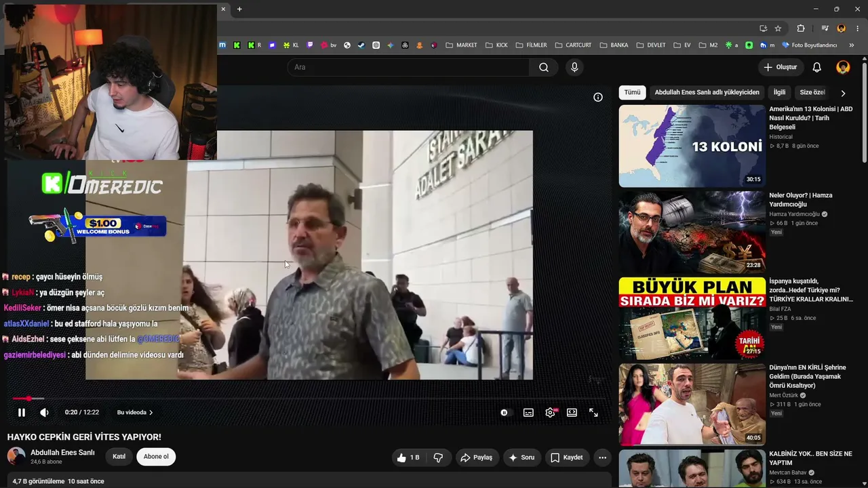The height and width of the screenshot is (488, 868).
Task: Open the Twitch bookmark icon
Action: tap(310, 45)
